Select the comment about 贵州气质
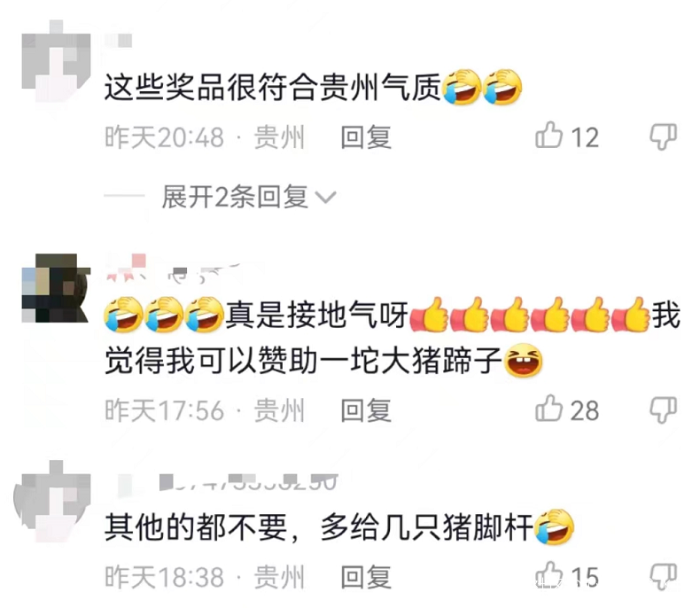700x608 pixels. coord(313,87)
